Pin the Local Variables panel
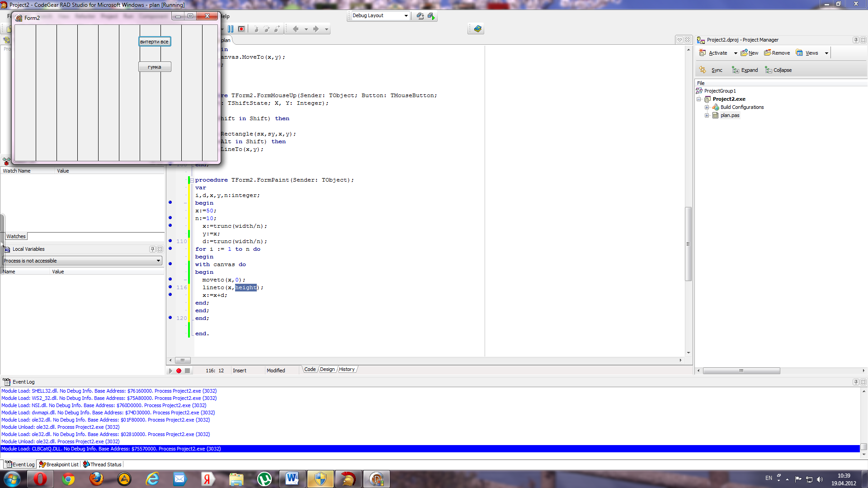The image size is (868, 488). click(x=152, y=249)
